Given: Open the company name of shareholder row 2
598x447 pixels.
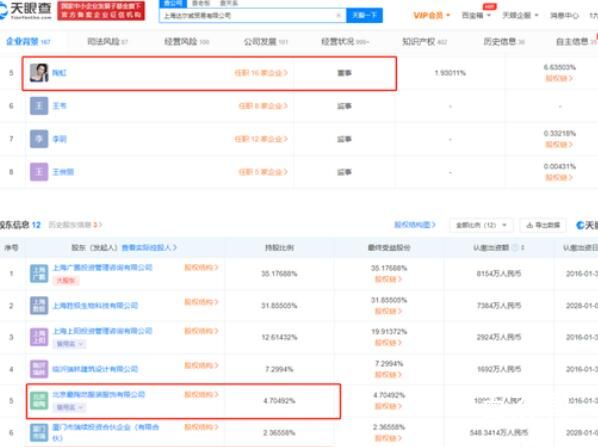Looking at the screenshot, I should pos(95,306).
